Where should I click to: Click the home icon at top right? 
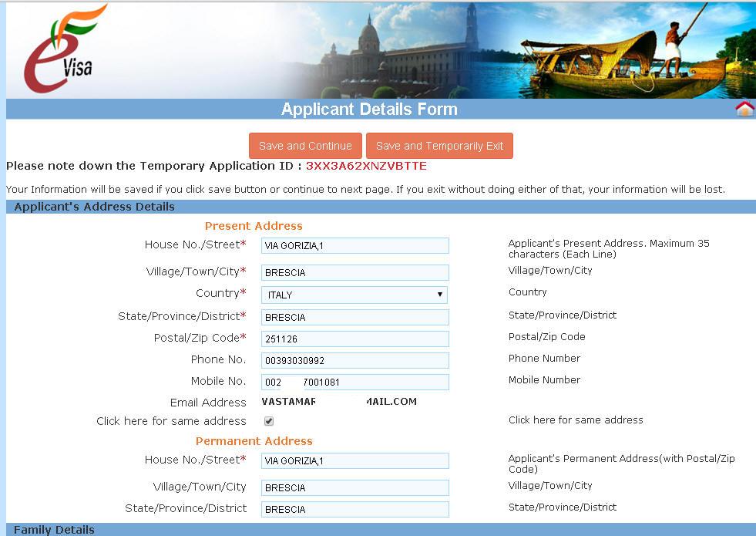pos(744,109)
